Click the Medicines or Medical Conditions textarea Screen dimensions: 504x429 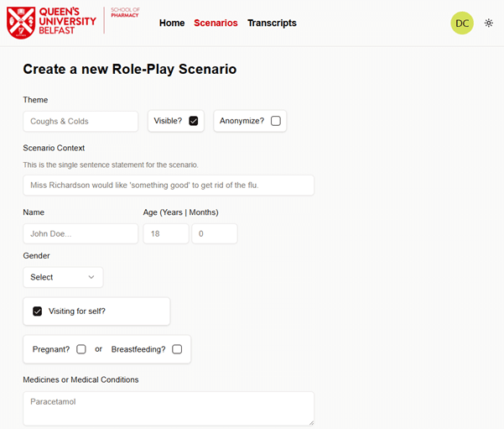click(x=169, y=408)
